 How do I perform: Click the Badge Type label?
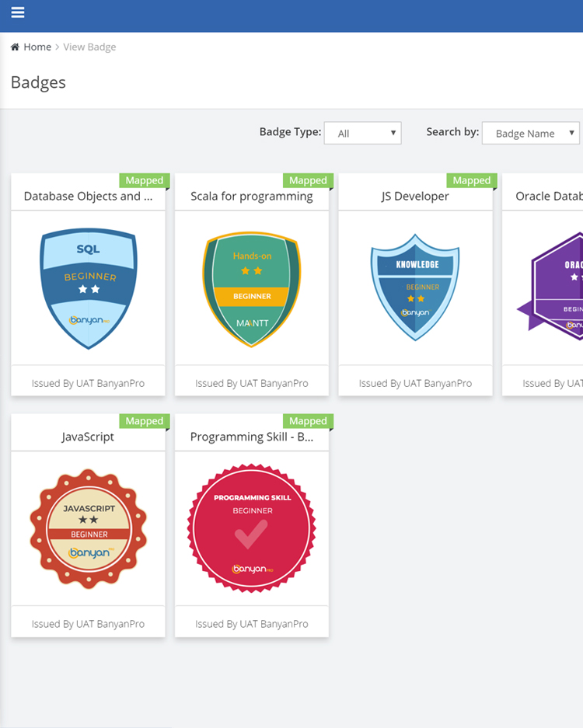tap(291, 132)
